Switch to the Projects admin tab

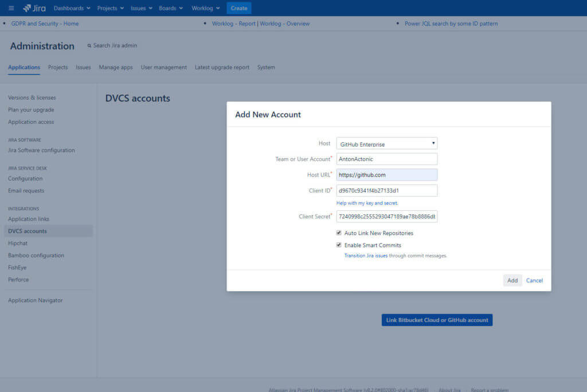[x=58, y=68]
